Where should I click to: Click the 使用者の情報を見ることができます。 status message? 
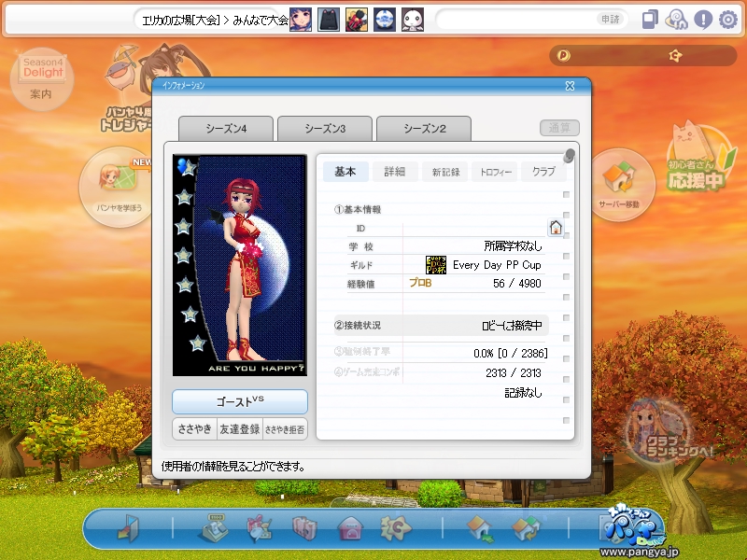[x=233, y=466]
